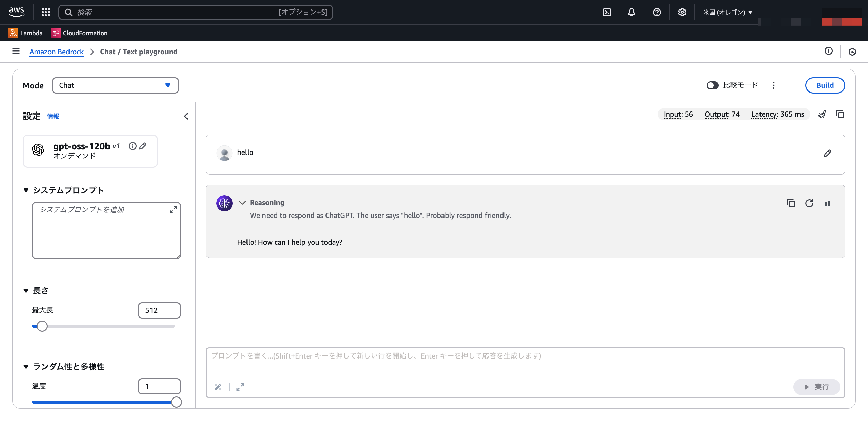View response metrics bar chart icon
868x429 pixels.
click(828, 203)
